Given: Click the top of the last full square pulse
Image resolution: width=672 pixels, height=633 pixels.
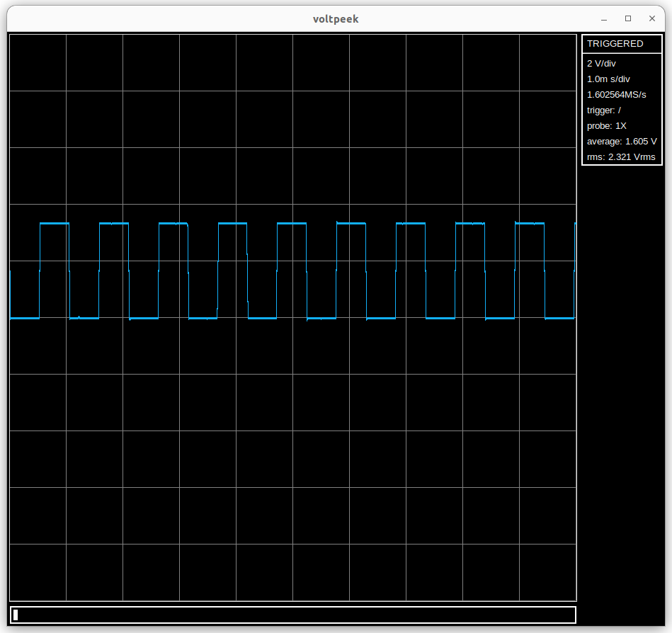Looking at the screenshot, I should pos(530,223).
